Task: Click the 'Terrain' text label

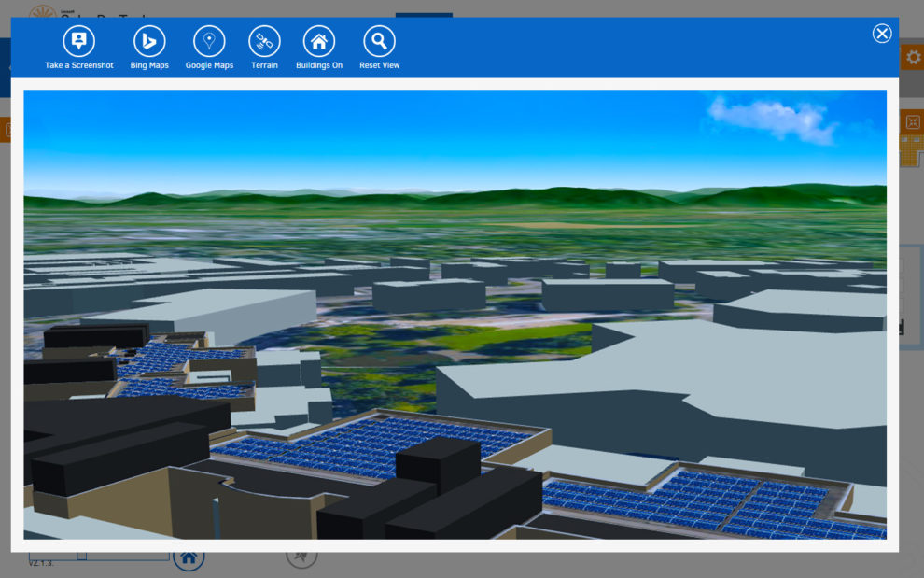Action: (264, 65)
